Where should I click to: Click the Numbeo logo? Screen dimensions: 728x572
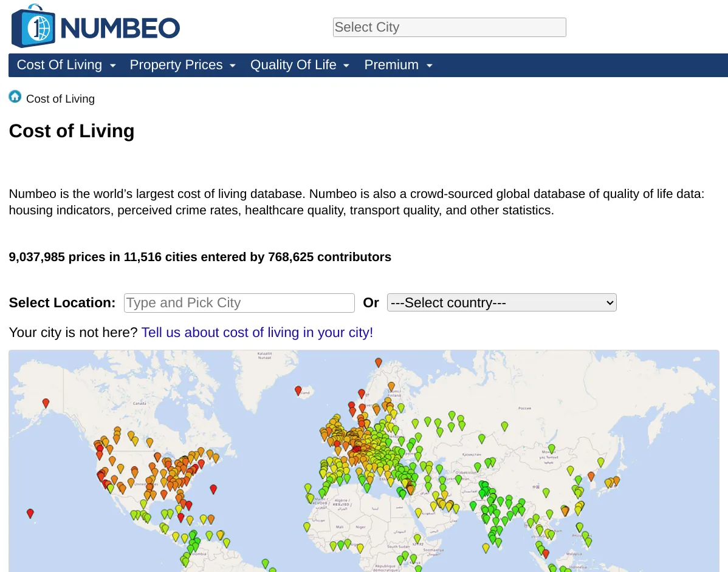click(x=95, y=27)
